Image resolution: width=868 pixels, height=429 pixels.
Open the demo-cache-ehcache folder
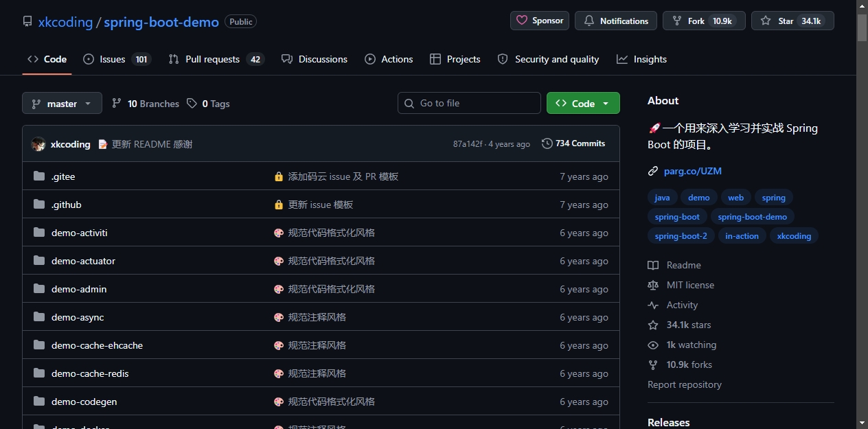pos(97,345)
